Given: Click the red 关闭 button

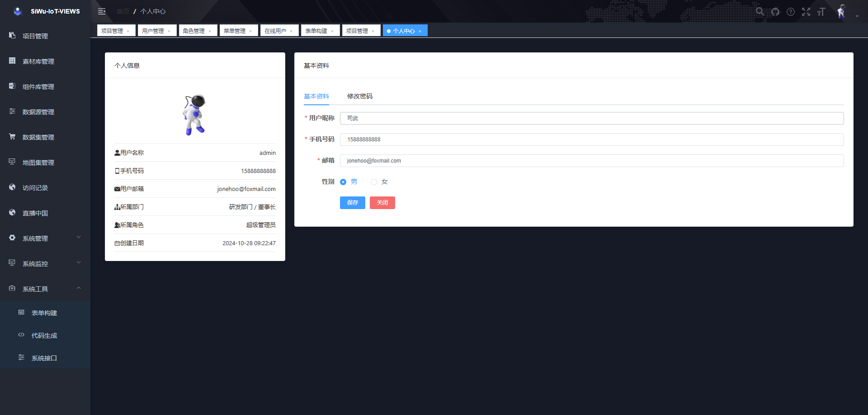Looking at the screenshot, I should [382, 203].
